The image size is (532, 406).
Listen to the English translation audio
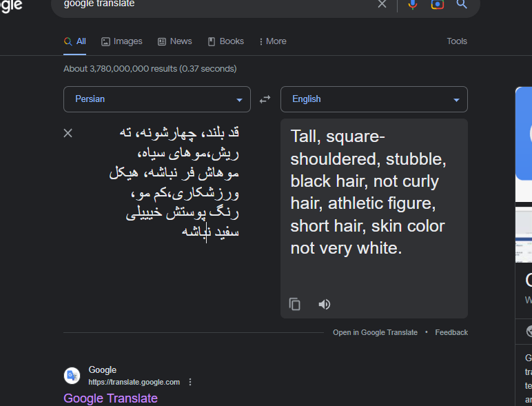[325, 304]
